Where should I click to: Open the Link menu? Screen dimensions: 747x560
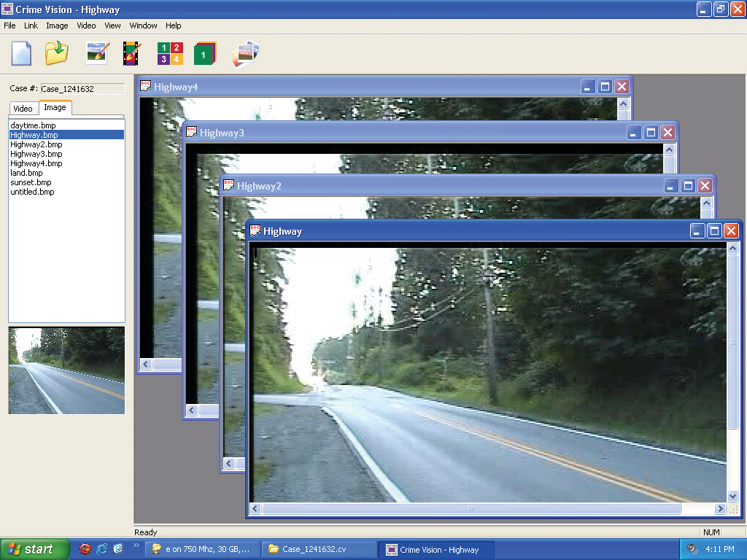point(31,26)
